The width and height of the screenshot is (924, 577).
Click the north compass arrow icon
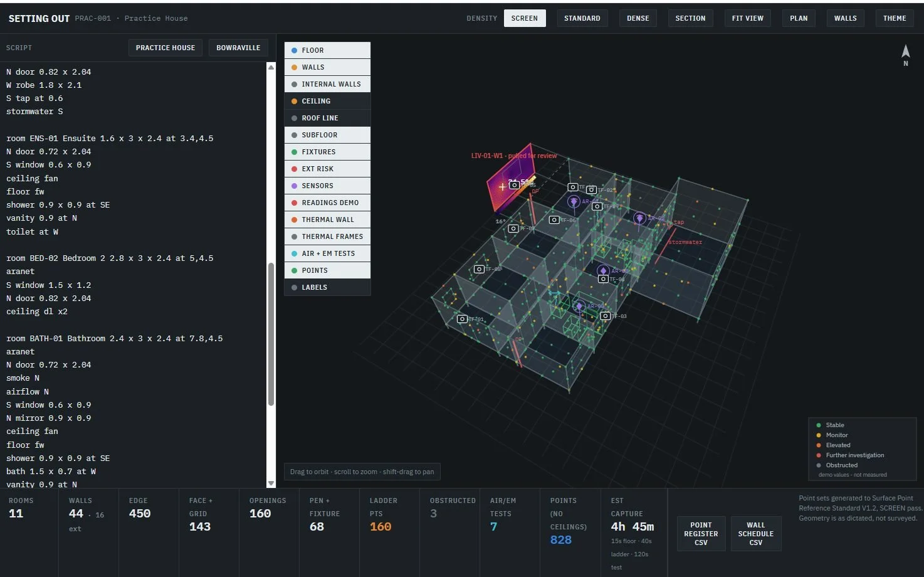[905, 51]
